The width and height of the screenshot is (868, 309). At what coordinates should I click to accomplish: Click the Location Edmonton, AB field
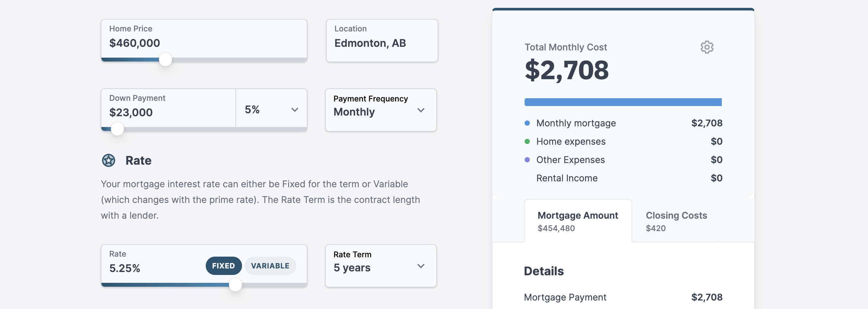pyautogui.click(x=382, y=40)
